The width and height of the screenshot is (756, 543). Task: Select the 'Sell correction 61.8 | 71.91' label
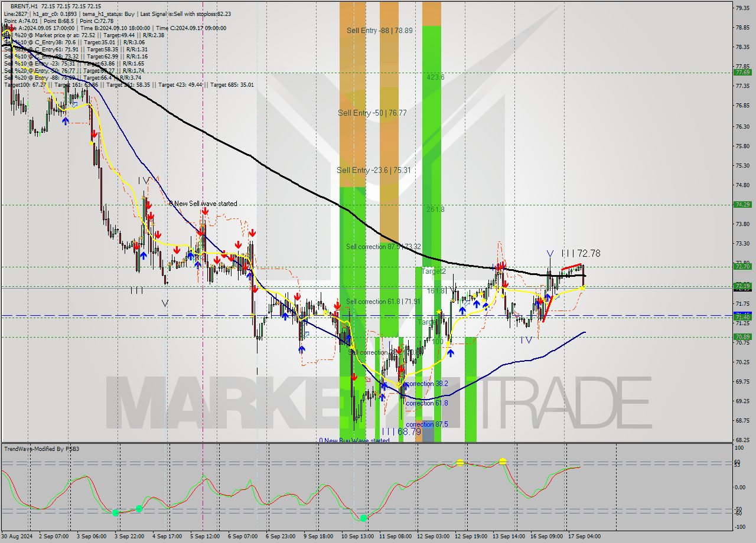[x=383, y=302]
